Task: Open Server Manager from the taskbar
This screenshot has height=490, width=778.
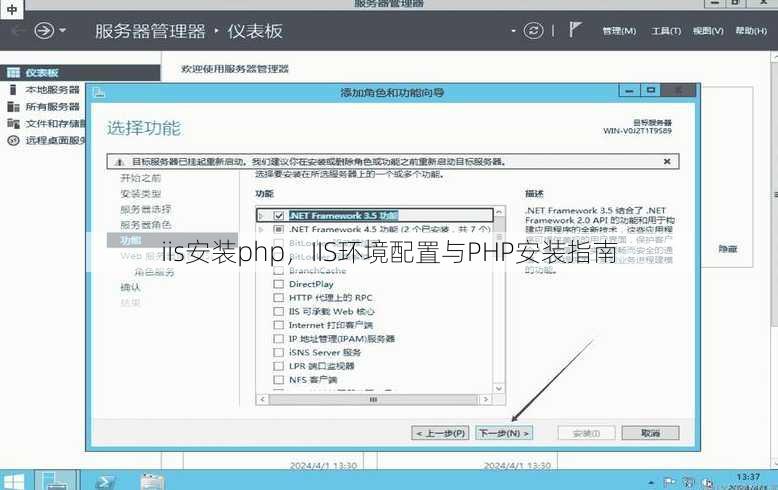Action: (55, 480)
